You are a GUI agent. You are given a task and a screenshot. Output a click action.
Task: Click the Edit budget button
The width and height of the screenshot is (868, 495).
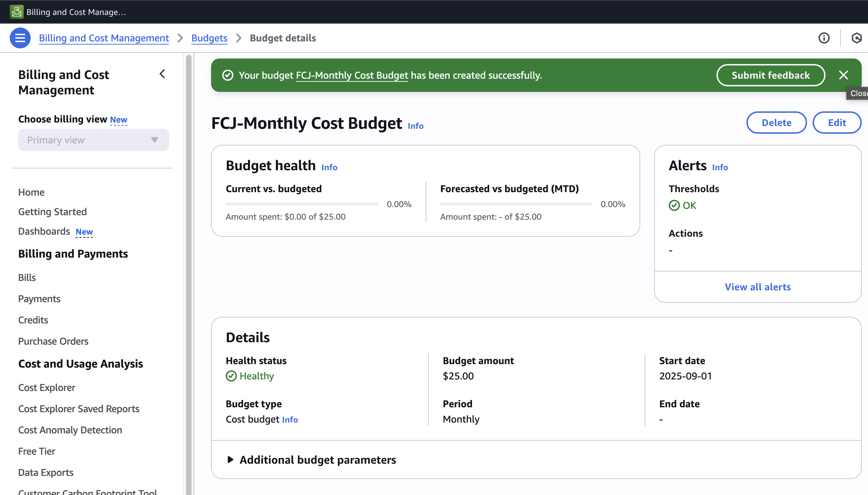837,123
